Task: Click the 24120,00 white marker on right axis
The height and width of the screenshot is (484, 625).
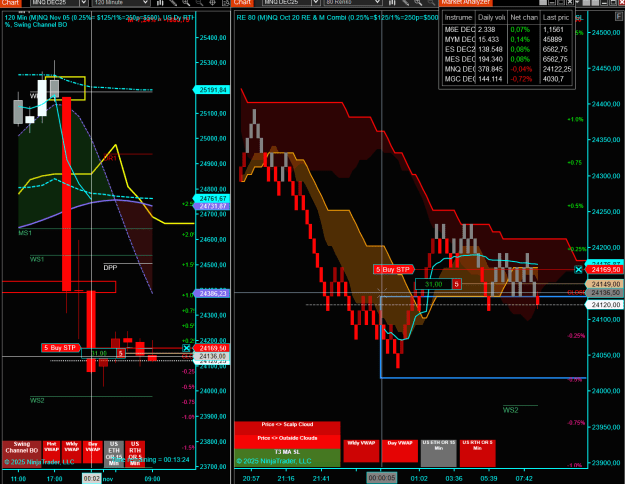Action: click(605, 305)
